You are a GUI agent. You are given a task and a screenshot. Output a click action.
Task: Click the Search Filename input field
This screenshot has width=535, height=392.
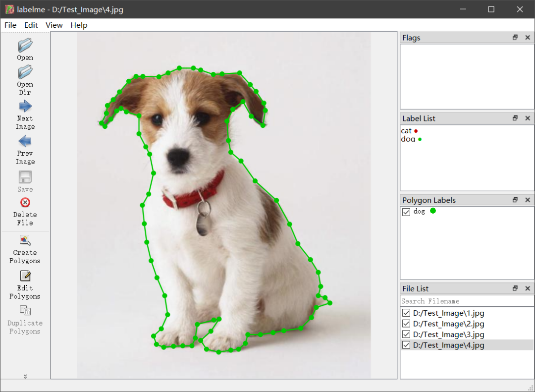pyautogui.click(x=467, y=301)
